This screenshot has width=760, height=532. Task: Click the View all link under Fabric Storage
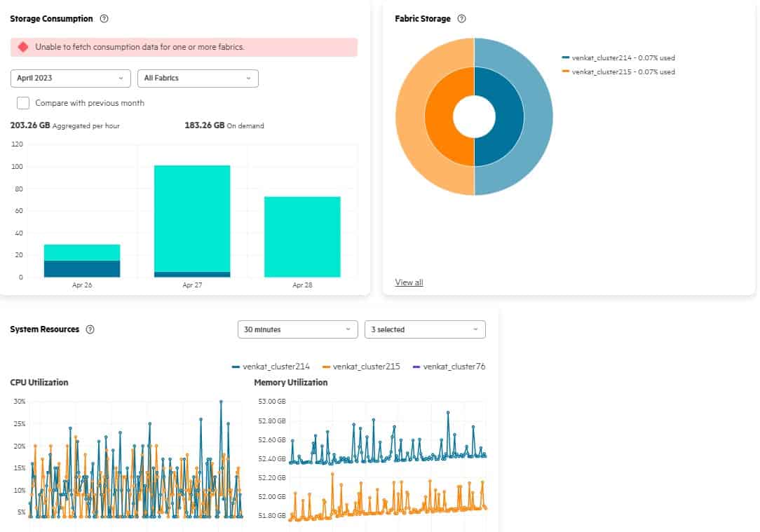click(409, 282)
